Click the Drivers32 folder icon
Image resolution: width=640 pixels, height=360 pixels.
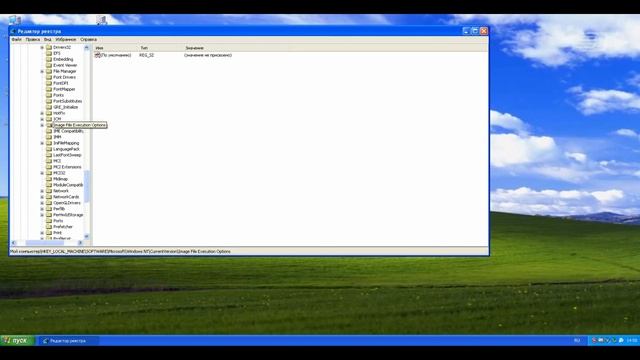coord(49,47)
